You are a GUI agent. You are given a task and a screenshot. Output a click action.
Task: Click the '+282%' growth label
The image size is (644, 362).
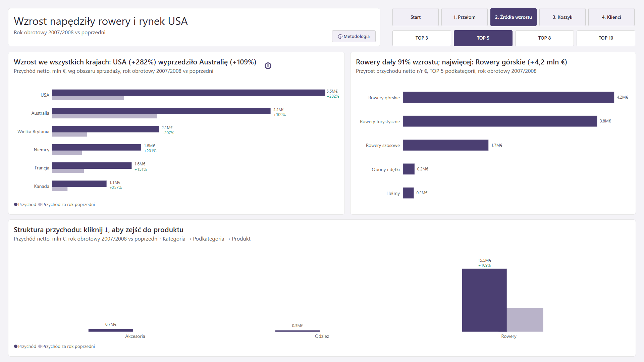[333, 96]
